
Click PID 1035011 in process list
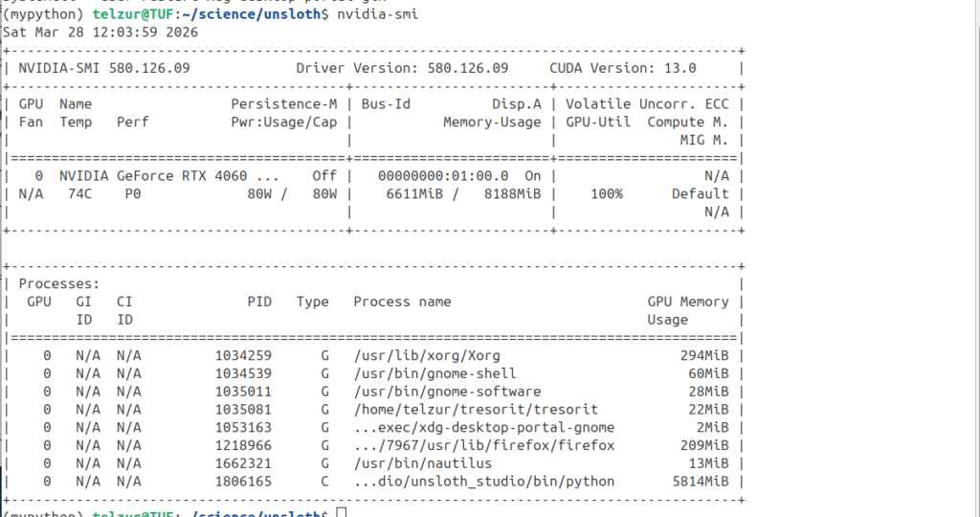click(x=243, y=392)
